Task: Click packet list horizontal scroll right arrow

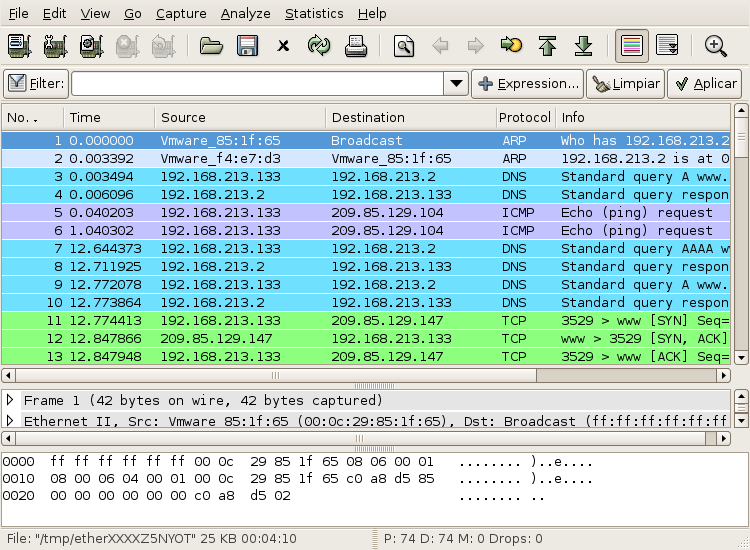Action: click(724, 375)
